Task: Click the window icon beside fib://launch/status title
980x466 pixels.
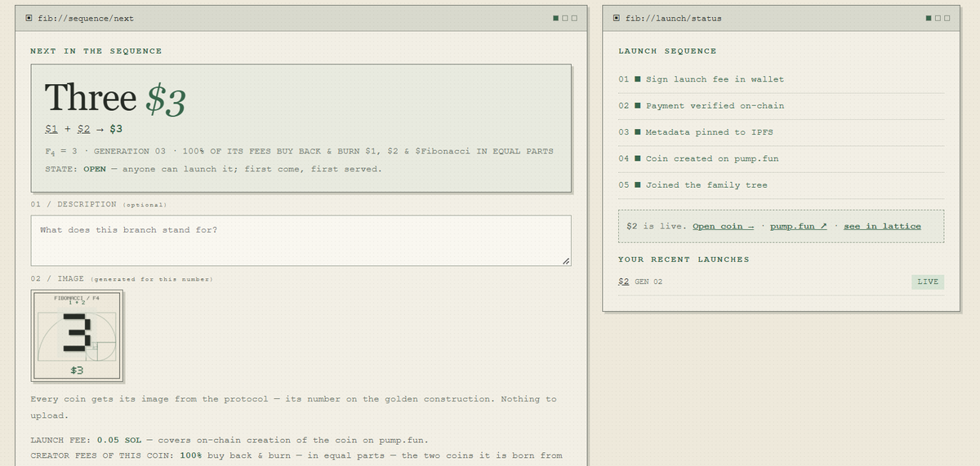Action: (x=617, y=18)
